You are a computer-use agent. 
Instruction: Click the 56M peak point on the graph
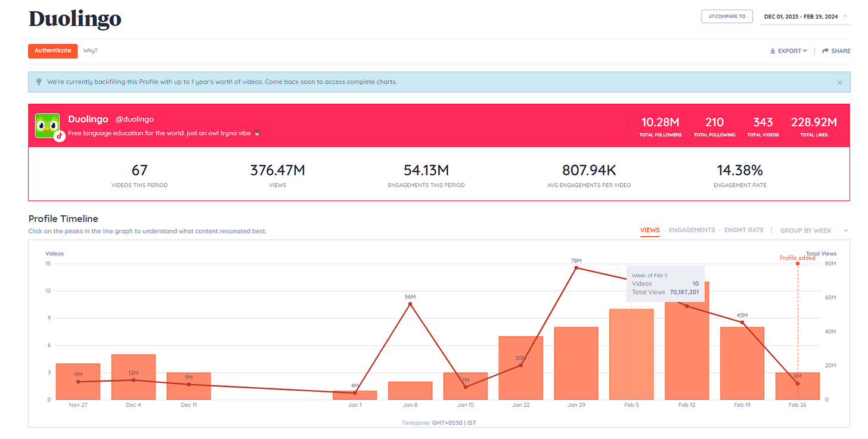[x=410, y=304]
